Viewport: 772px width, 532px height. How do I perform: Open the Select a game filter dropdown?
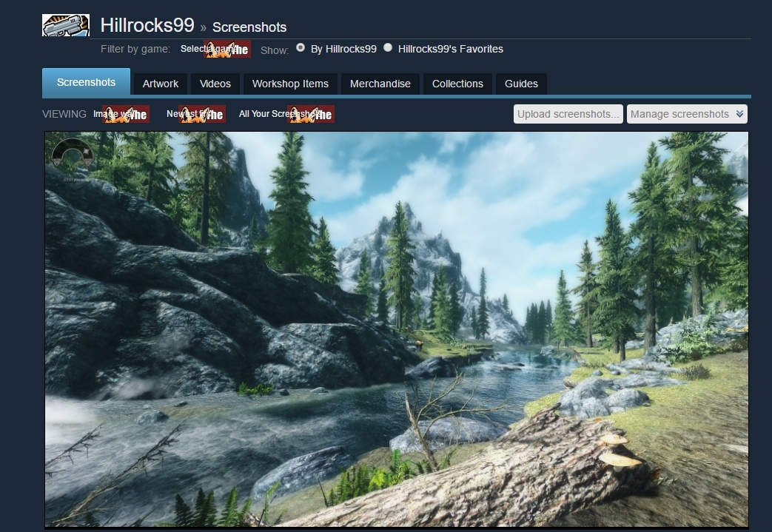point(215,50)
